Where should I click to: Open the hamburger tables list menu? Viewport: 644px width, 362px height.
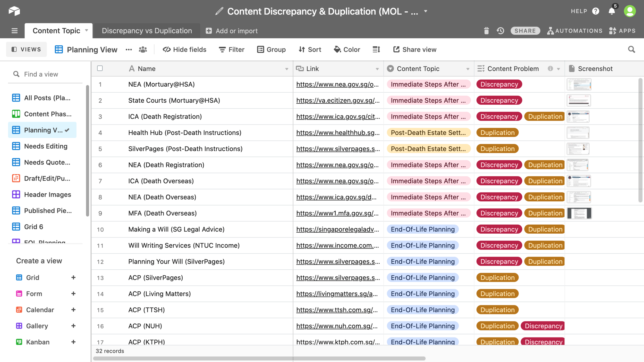14,31
